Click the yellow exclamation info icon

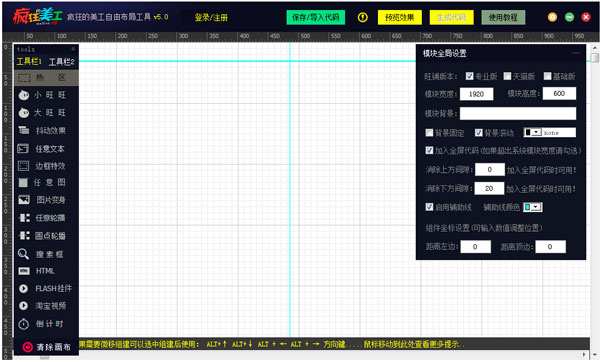362,17
